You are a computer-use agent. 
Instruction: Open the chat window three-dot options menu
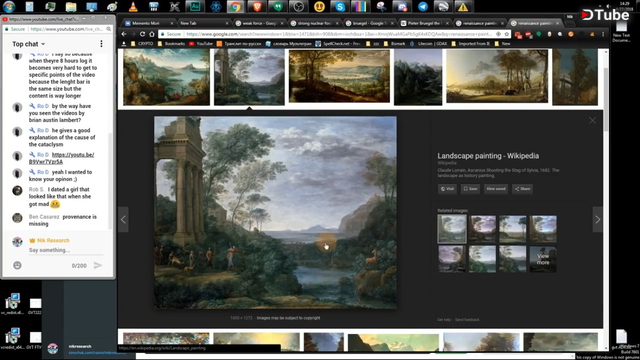101,44
